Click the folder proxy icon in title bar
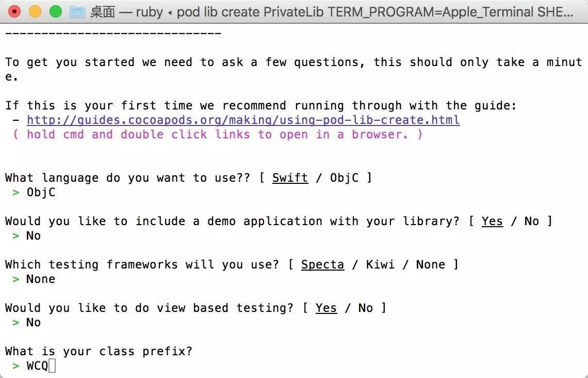 pyautogui.click(x=77, y=12)
